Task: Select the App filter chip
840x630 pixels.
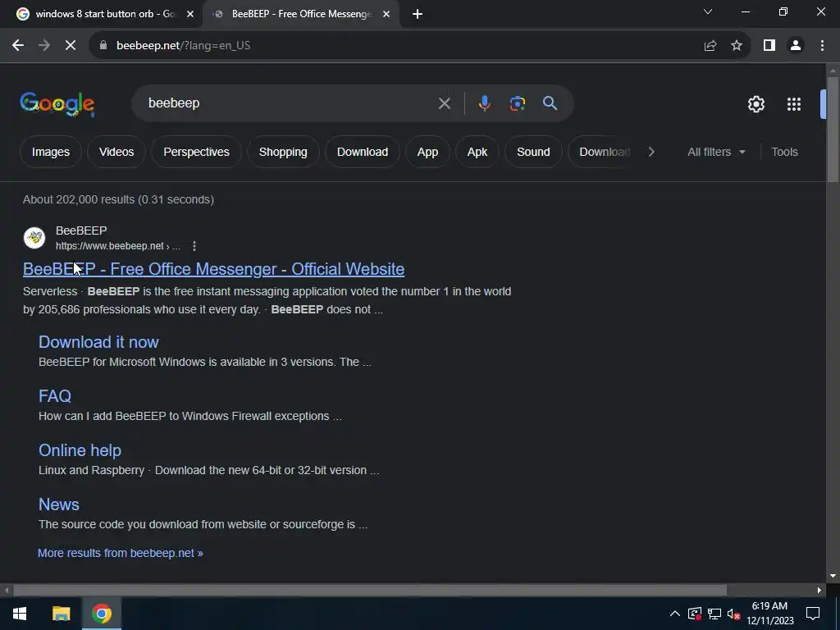Action: tap(427, 152)
